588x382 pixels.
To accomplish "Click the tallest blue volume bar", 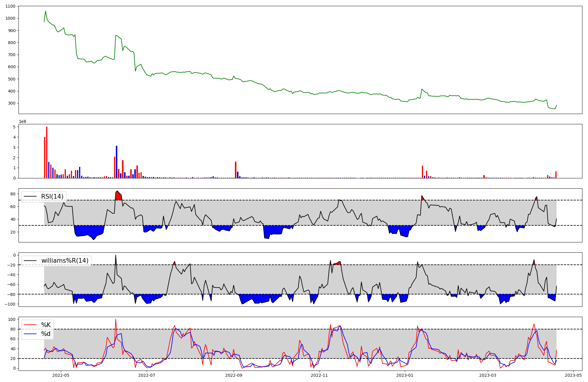I will (x=116, y=162).
